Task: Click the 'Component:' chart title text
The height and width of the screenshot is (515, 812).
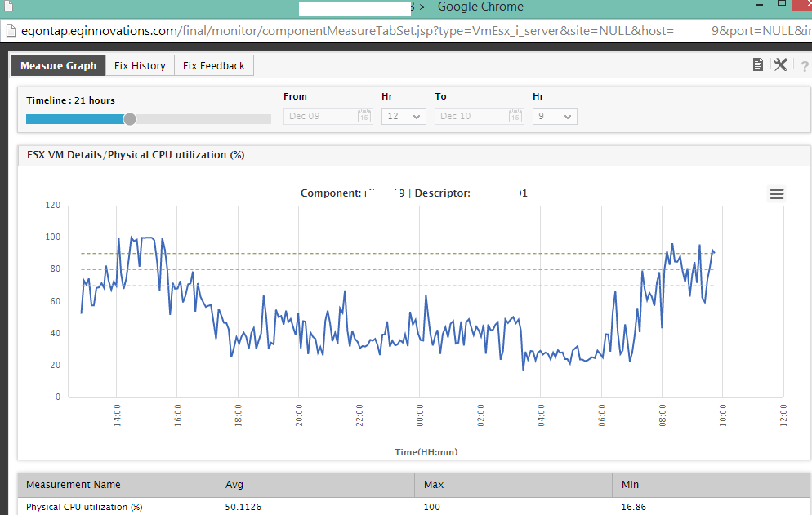Action: point(331,193)
